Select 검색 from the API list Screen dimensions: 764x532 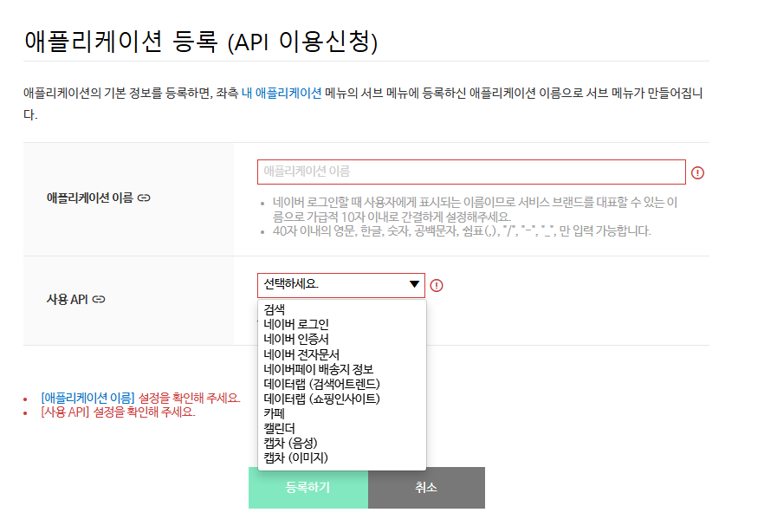click(x=273, y=308)
